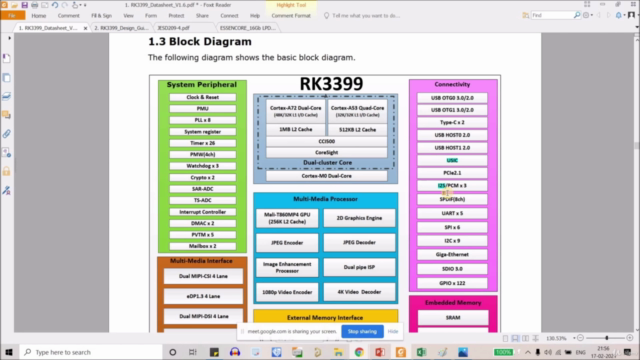Open the Form ribbon tab
This screenshot has height=360, width=640.
point(151,16)
